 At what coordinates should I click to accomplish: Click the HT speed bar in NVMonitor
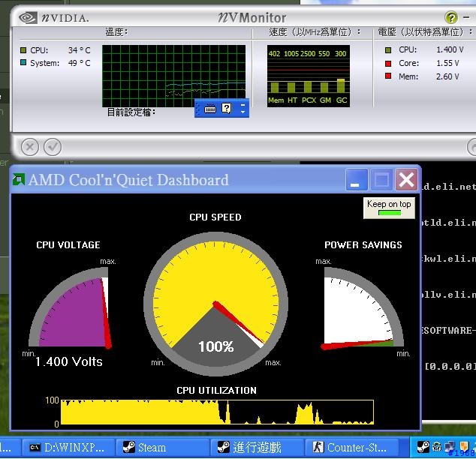(x=291, y=87)
